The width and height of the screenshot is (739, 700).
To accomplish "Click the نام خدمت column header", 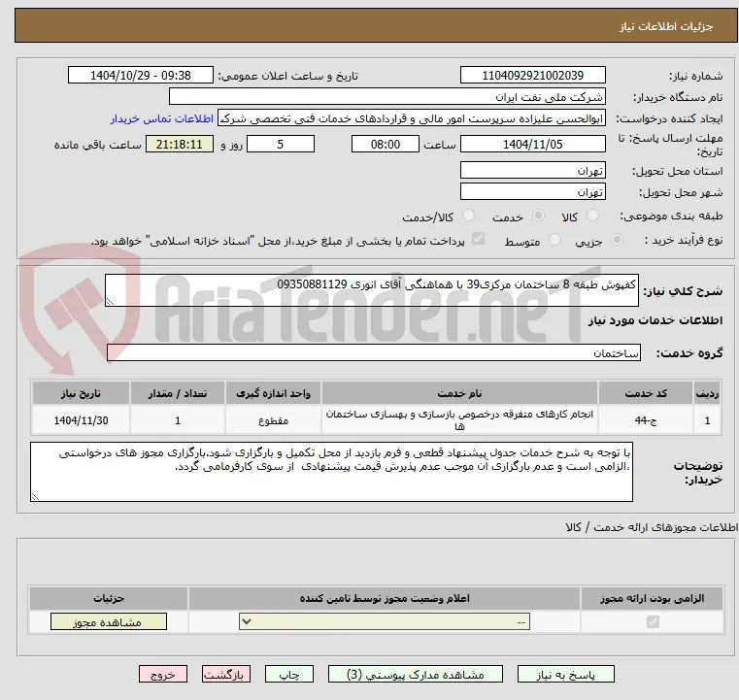I will 459,393.
